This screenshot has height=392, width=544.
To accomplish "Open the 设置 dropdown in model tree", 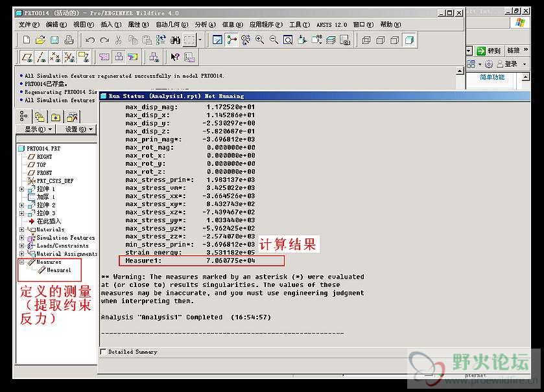I will 78,130.
